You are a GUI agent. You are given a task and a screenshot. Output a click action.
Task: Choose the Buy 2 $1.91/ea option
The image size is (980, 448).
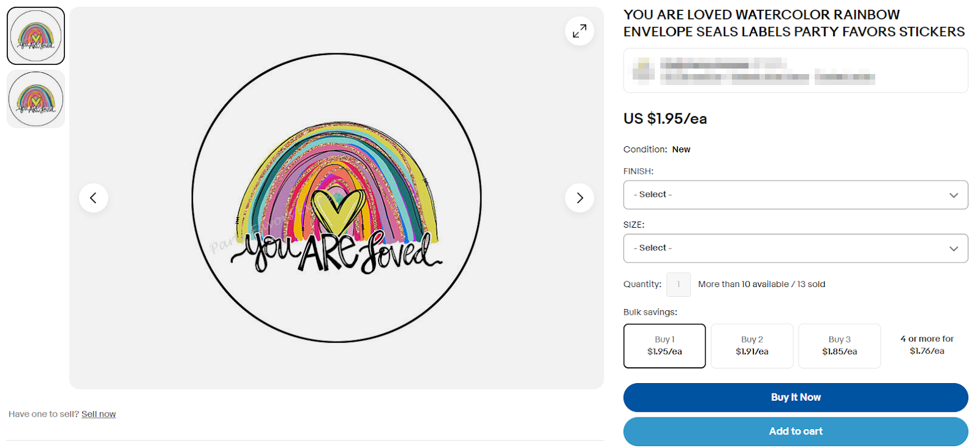pos(752,346)
